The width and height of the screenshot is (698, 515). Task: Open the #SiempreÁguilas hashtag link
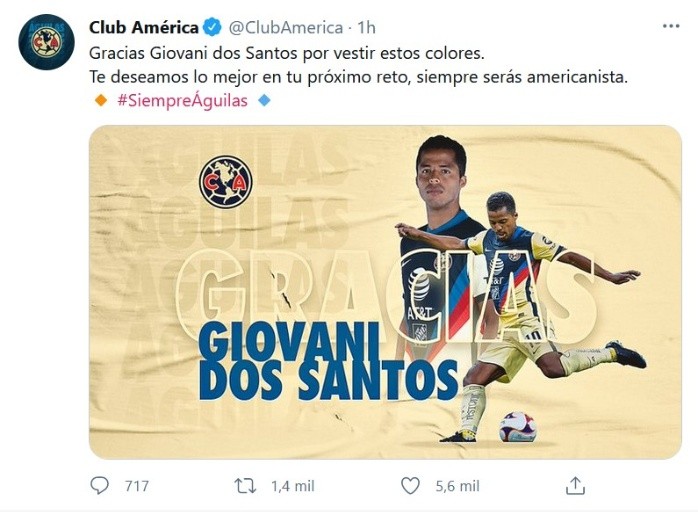tap(183, 101)
